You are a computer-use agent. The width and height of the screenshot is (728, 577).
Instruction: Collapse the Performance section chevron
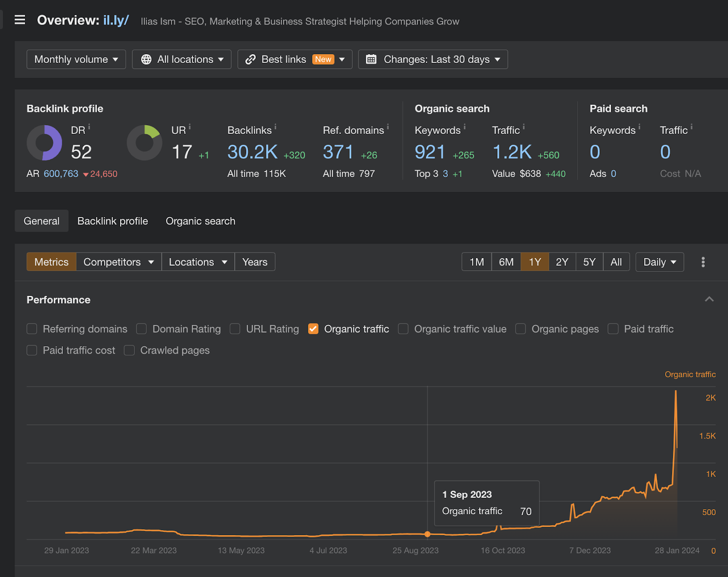point(709,299)
